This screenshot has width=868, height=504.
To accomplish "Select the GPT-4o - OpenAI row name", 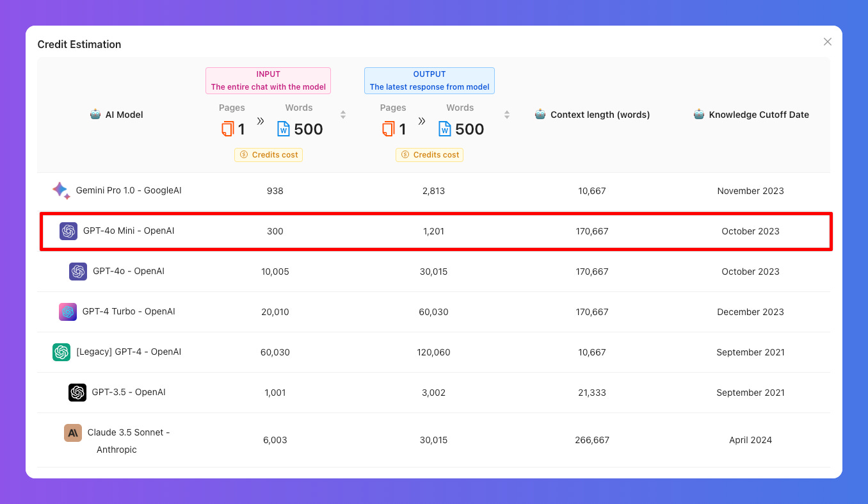I will tap(129, 271).
